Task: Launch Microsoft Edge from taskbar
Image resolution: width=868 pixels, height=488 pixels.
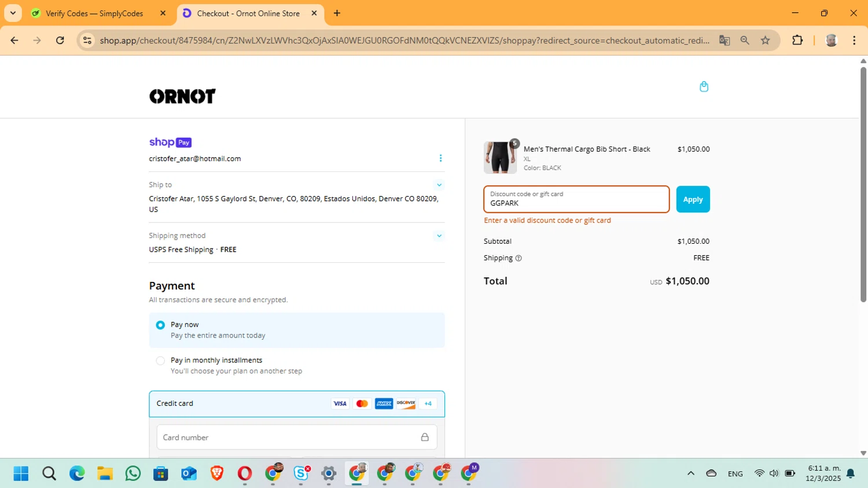Action: tap(77, 474)
